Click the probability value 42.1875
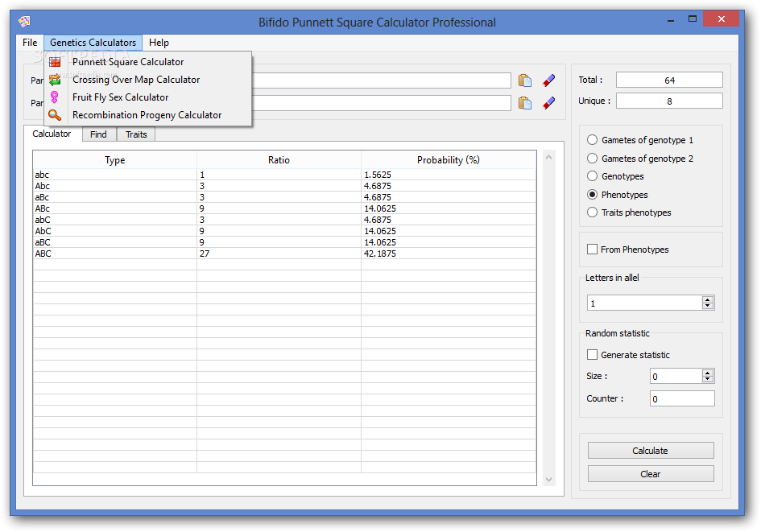The image size is (761, 532). (x=380, y=254)
